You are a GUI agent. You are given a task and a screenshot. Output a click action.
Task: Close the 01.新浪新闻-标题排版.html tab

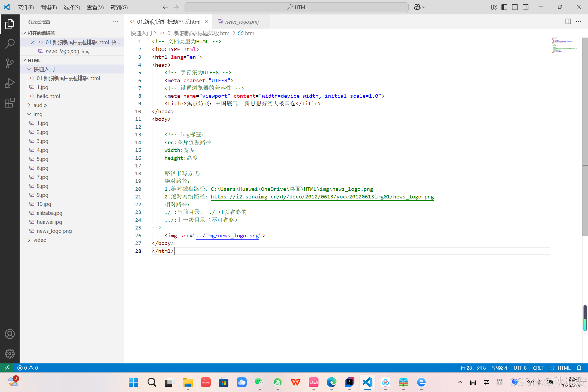click(x=206, y=22)
